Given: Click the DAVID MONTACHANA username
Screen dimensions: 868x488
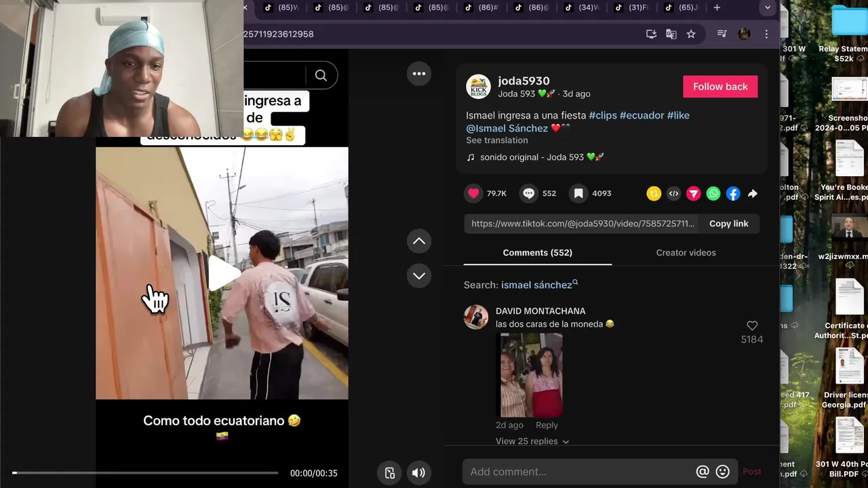Looking at the screenshot, I should point(540,311).
